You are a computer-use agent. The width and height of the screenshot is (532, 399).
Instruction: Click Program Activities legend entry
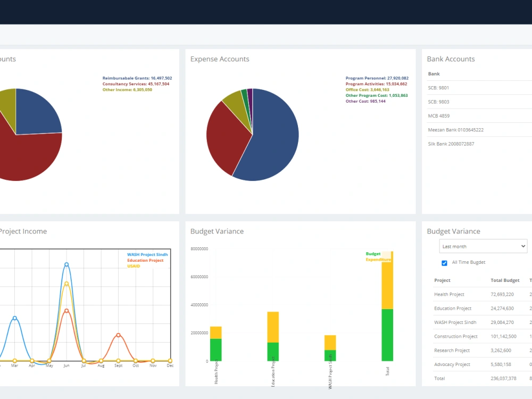coord(376,84)
